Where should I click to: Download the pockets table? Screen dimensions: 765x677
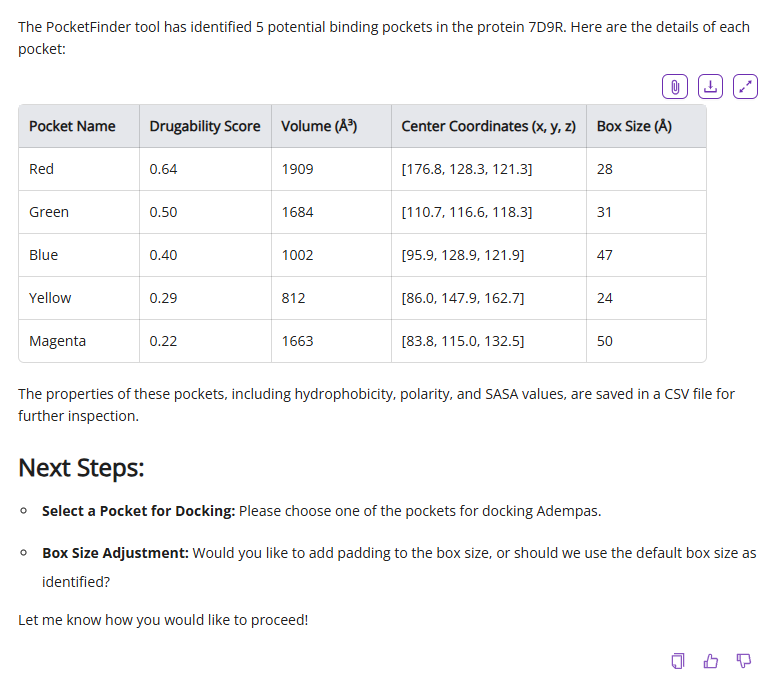point(710,86)
